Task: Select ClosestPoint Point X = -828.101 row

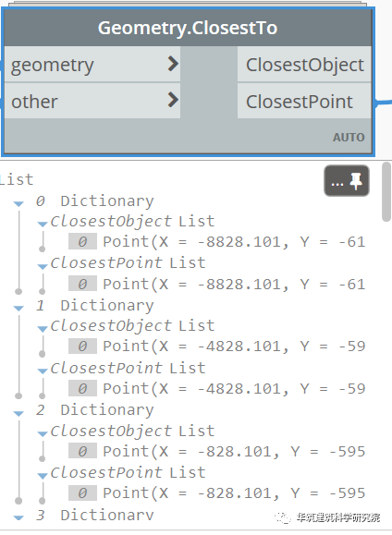Action: click(x=217, y=493)
